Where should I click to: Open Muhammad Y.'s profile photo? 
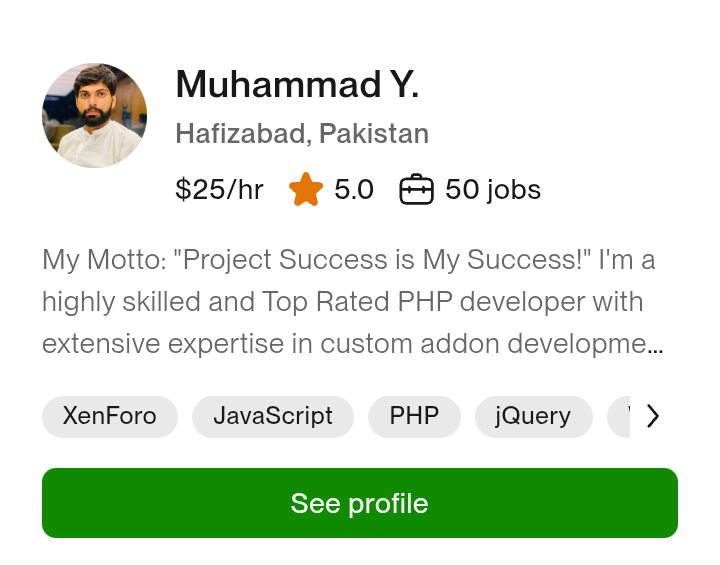point(95,116)
